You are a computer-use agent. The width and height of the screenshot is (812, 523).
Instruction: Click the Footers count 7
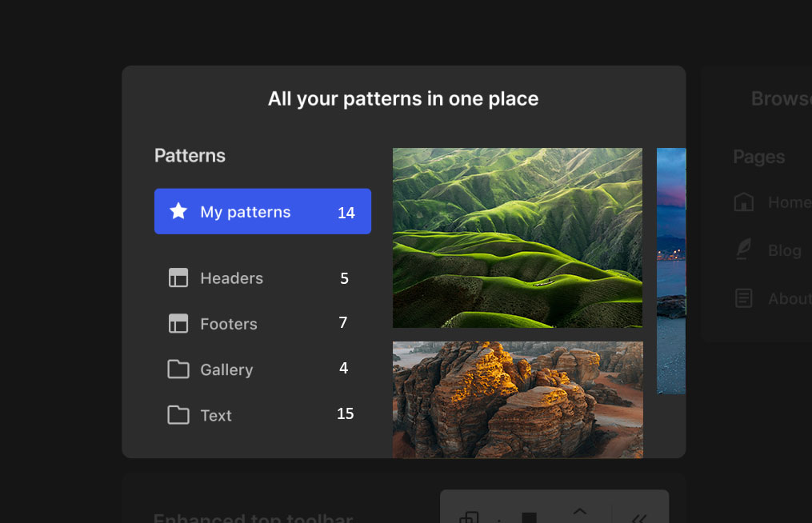[343, 322]
